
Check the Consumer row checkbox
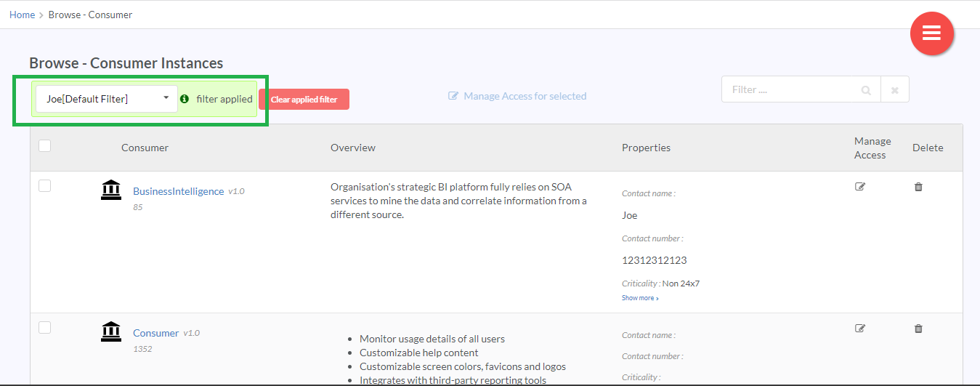click(x=45, y=328)
